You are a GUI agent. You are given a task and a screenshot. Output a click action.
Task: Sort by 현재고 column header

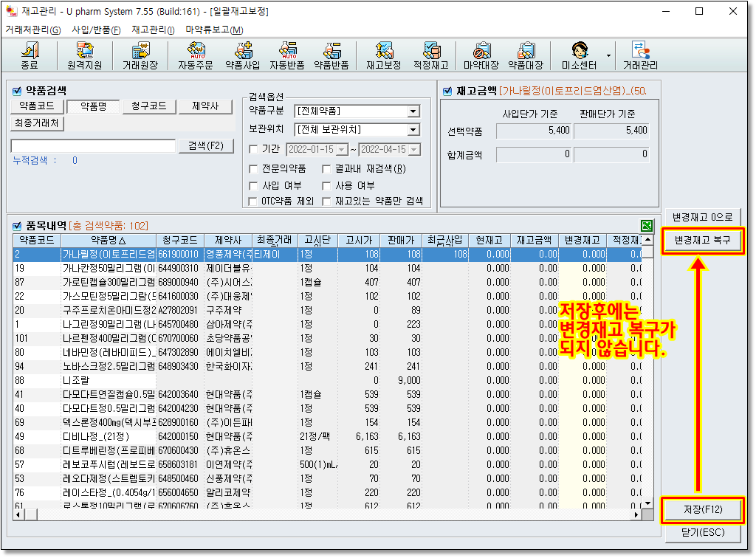pyautogui.click(x=489, y=240)
